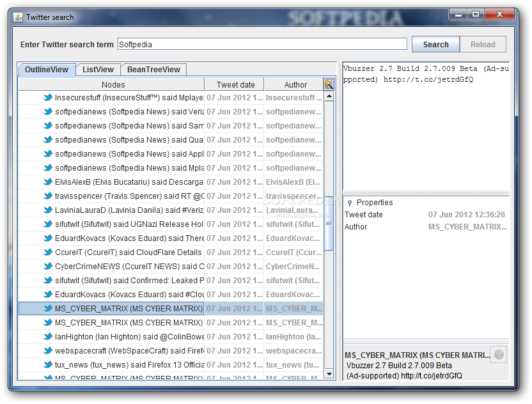Screen dimensions: 532x404
Task: Click the bird icon of the webspacecraft row
Action: [48, 351]
